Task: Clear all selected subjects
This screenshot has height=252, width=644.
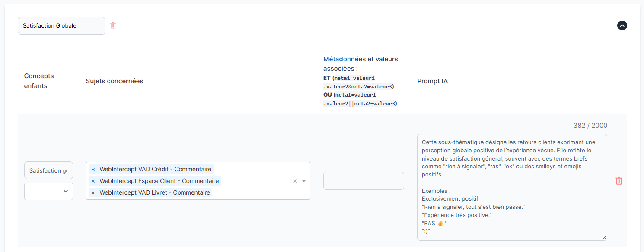Action: click(x=295, y=181)
